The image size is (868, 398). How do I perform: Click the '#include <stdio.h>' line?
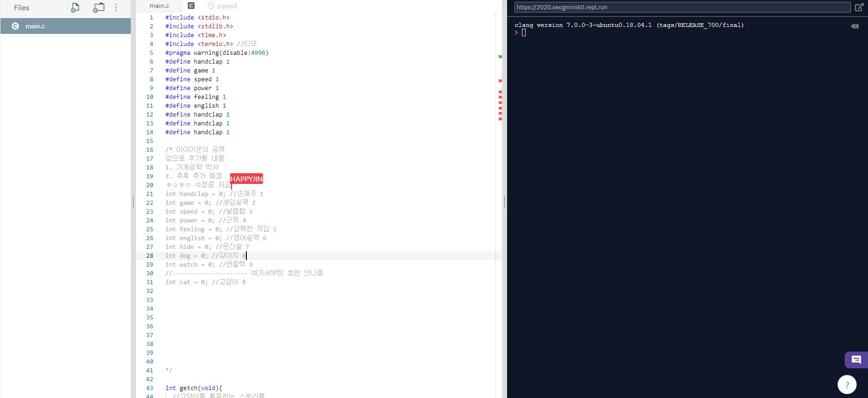pos(198,17)
